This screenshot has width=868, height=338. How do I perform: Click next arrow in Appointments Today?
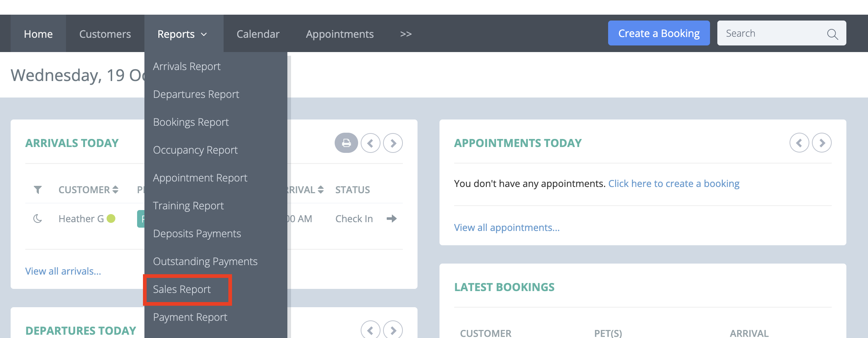[822, 143]
